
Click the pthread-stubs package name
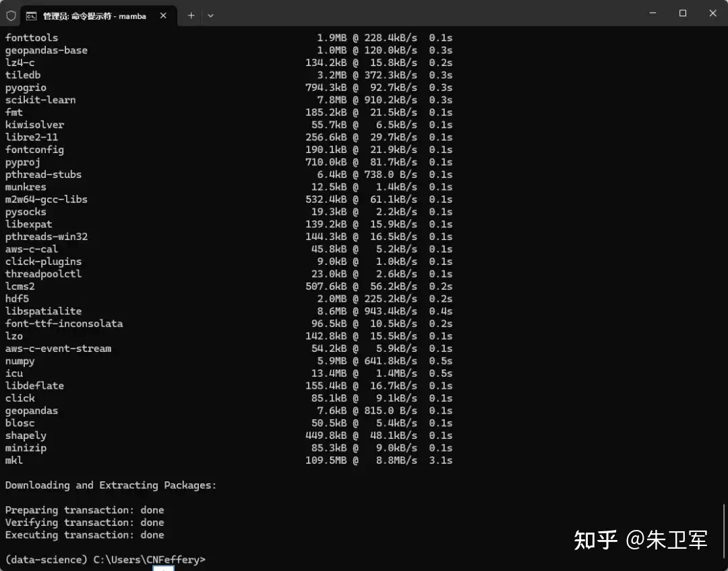[x=43, y=175]
